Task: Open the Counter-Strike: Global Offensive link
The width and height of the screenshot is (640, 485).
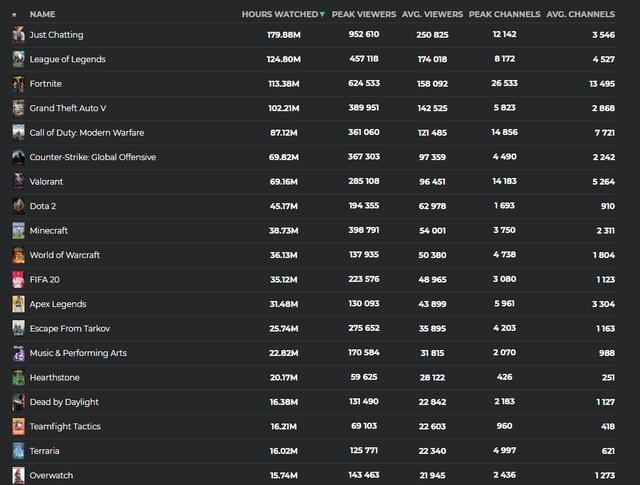Action: tap(93, 157)
